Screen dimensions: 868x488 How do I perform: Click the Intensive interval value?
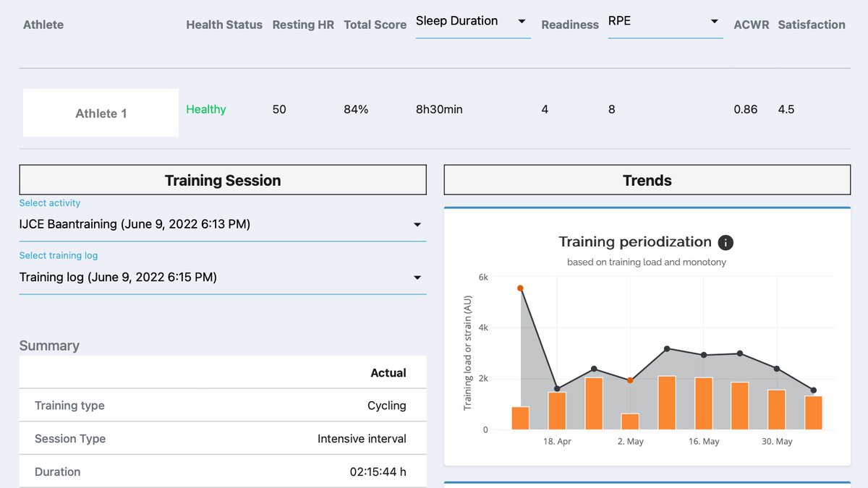(x=362, y=439)
